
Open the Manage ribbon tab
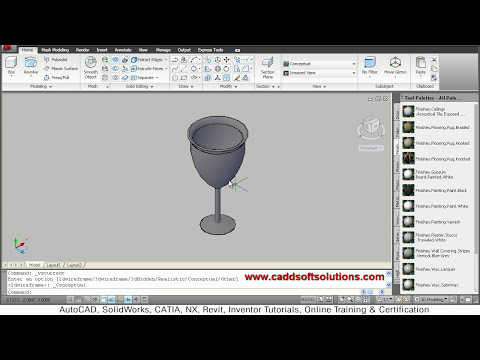tap(163, 50)
